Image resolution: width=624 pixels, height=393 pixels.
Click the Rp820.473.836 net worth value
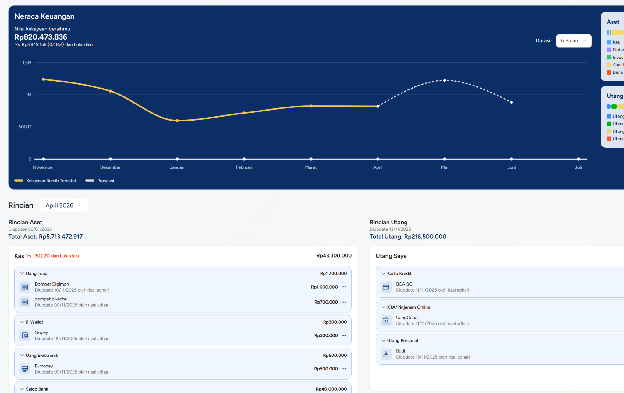click(x=41, y=37)
